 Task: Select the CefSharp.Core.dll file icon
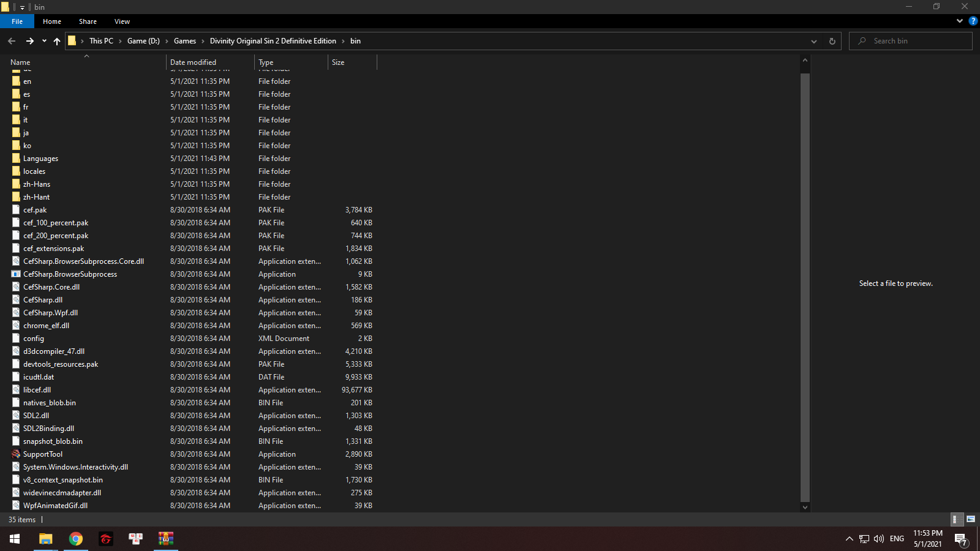(16, 287)
